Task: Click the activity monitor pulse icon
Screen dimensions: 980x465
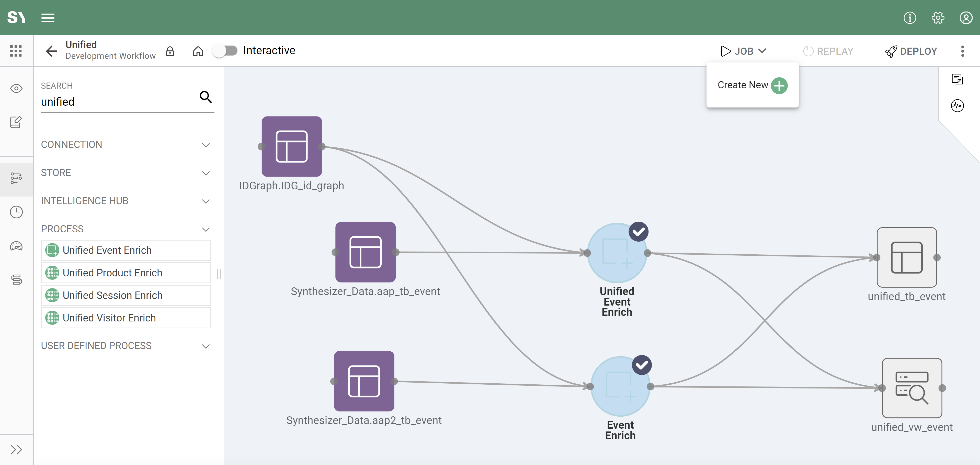Action: click(x=957, y=105)
